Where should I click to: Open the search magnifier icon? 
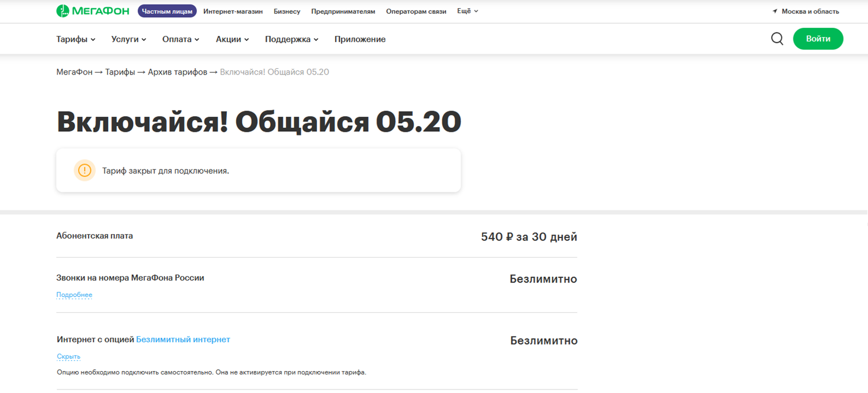[x=777, y=39]
